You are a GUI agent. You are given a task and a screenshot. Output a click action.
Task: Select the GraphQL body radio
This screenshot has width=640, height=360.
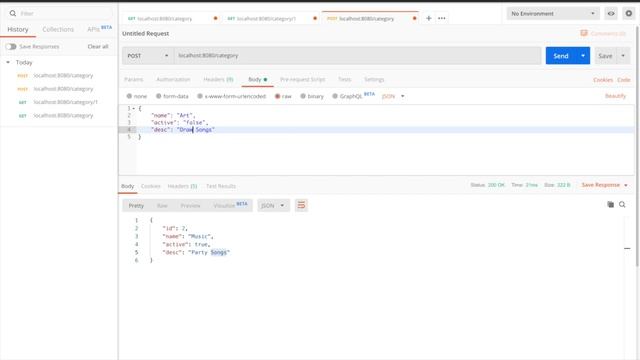[x=335, y=96]
